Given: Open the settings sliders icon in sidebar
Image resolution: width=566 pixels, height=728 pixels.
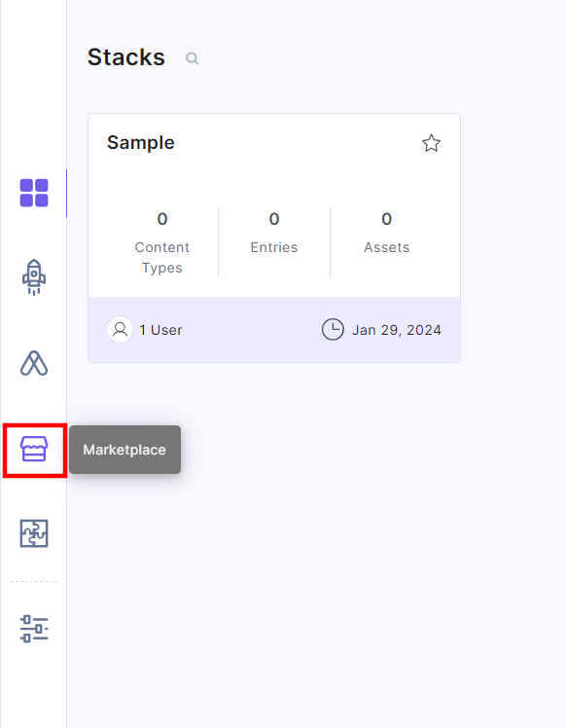Looking at the screenshot, I should [34, 629].
